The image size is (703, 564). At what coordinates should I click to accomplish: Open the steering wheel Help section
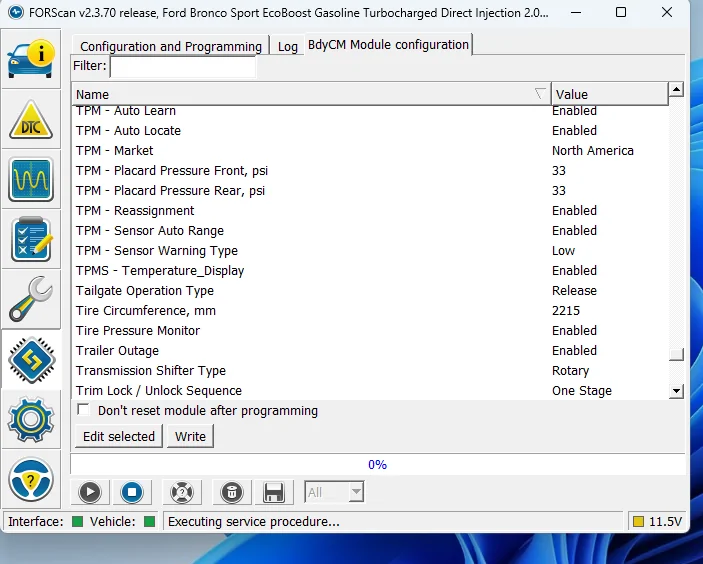click(31, 481)
